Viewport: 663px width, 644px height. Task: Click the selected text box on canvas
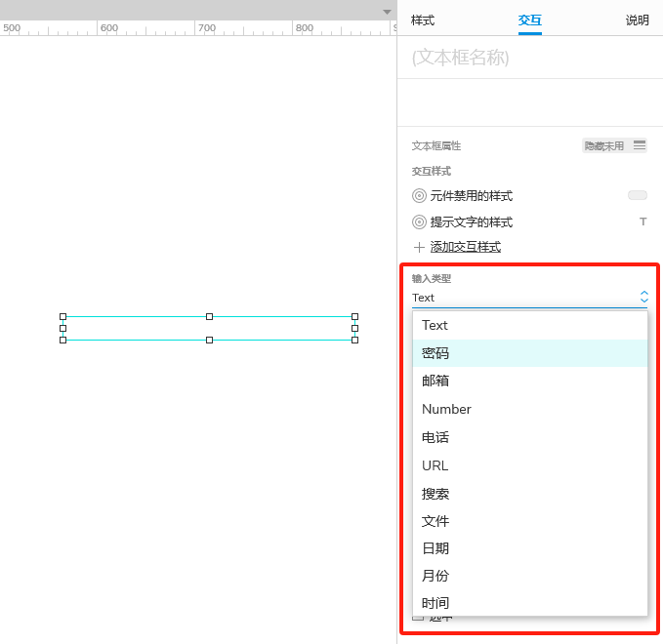pos(209,328)
